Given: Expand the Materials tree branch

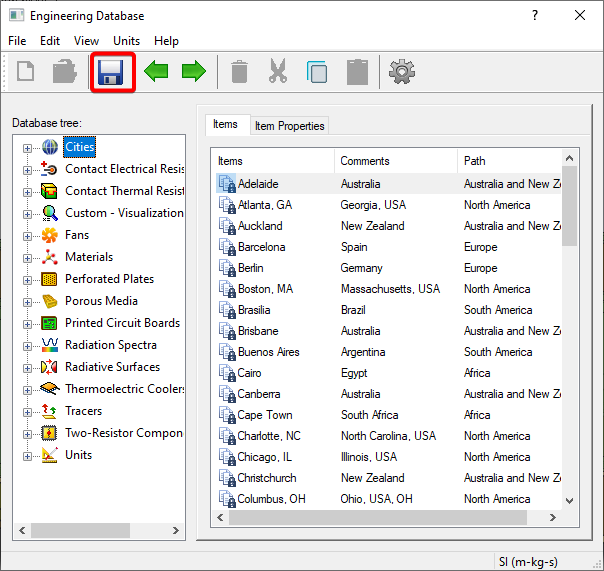Looking at the screenshot, I should point(28,258).
